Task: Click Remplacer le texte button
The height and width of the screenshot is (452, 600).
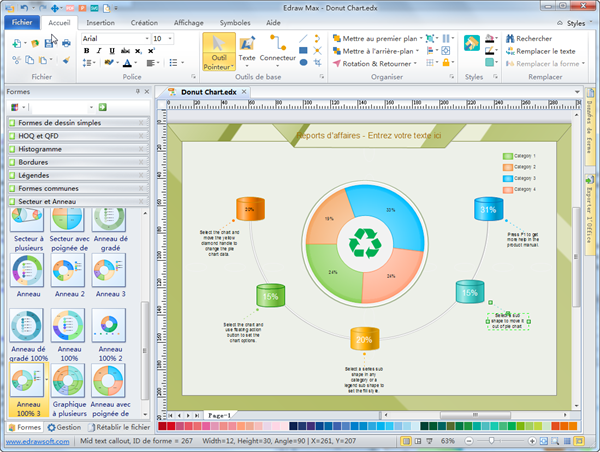Action: point(540,51)
